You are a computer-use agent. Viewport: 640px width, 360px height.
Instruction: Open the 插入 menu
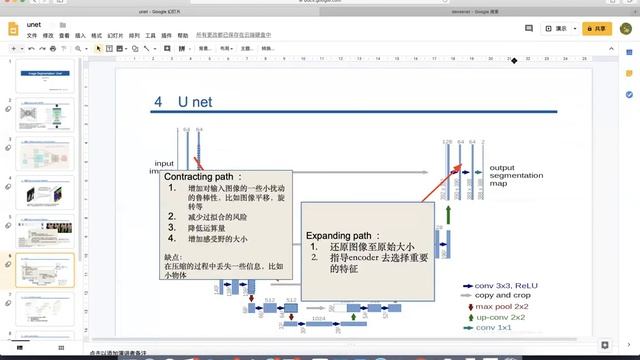coord(80,36)
